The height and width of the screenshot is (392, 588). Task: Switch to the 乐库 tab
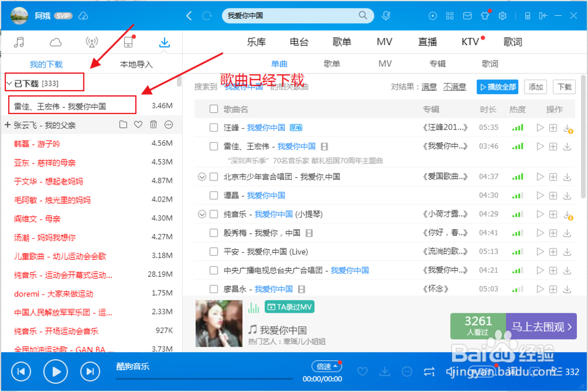click(x=256, y=42)
